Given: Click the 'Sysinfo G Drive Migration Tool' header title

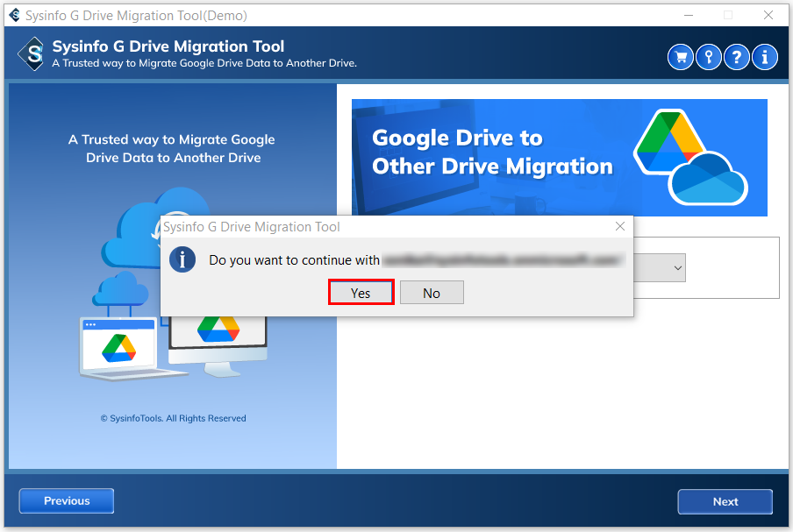Looking at the screenshot, I should click(168, 46).
